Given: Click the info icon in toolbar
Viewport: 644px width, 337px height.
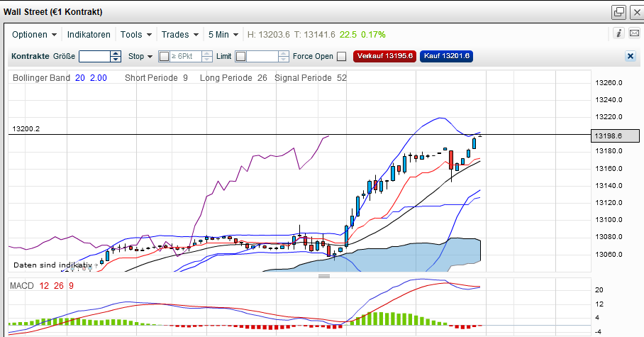Looking at the screenshot, I should tap(618, 33).
